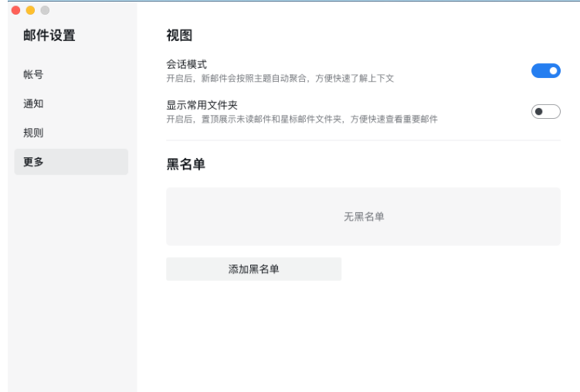The width and height of the screenshot is (580, 392).
Task: Enable the 显示常用文件夹 toggle switch
Action: click(545, 112)
